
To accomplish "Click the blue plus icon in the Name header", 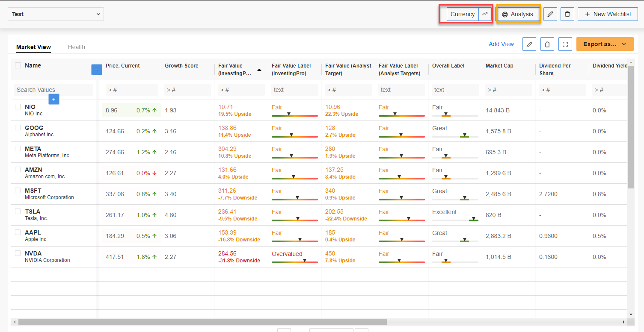I will point(97,70).
